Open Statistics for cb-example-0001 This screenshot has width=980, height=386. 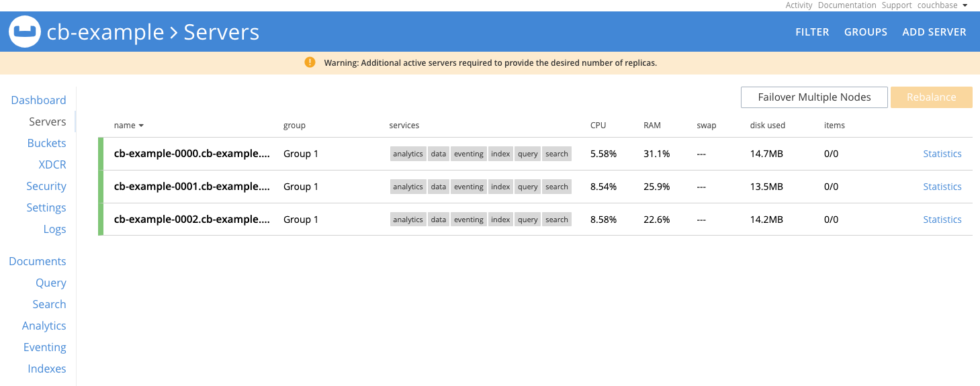coord(942,187)
